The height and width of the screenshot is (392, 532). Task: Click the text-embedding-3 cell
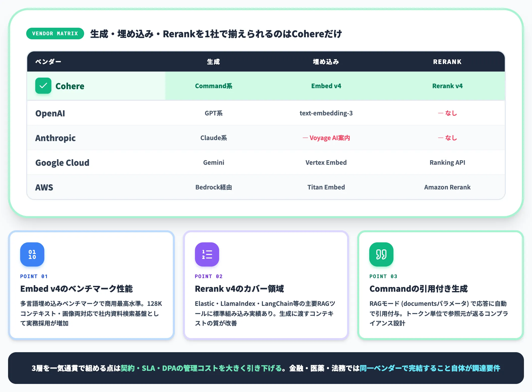[x=326, y=113]
